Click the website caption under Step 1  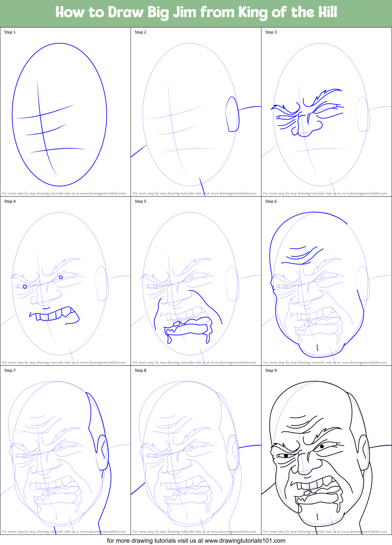(x=64, y=194)
